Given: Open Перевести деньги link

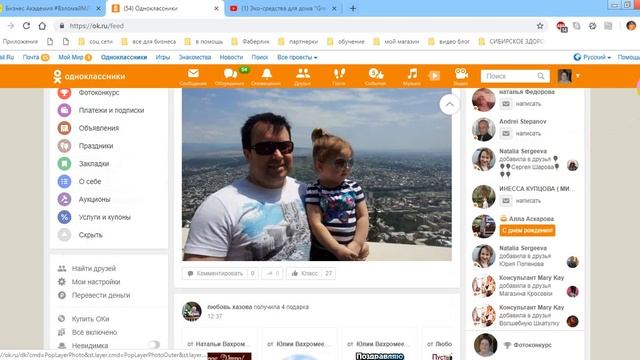Looking at the screenshot, I should pos(101,295).
